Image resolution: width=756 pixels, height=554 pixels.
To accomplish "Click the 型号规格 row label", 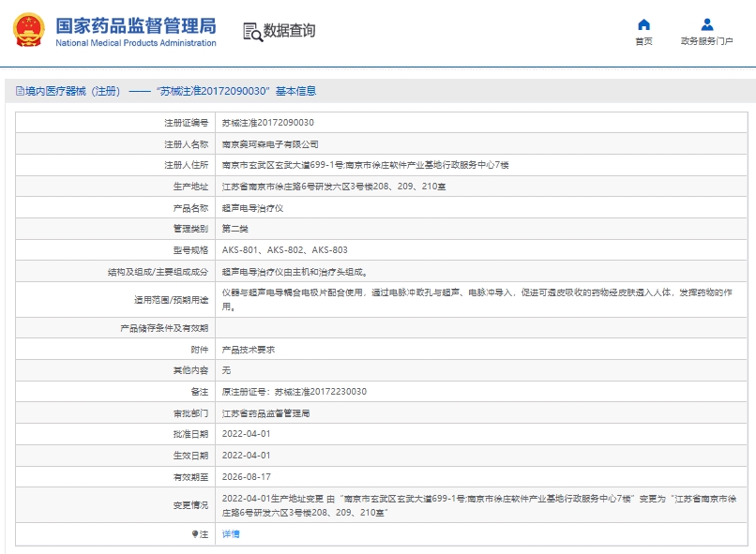I will coord(190,250).
